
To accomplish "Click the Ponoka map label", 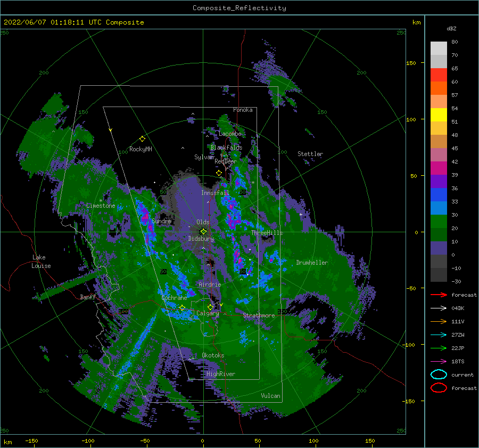I will click(243, 110).
